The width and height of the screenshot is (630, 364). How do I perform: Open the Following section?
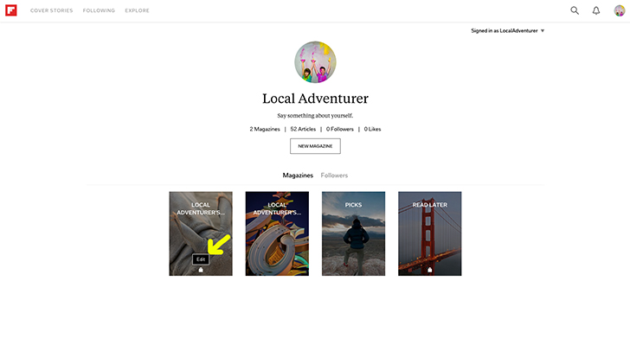click(x=99, y=10)
